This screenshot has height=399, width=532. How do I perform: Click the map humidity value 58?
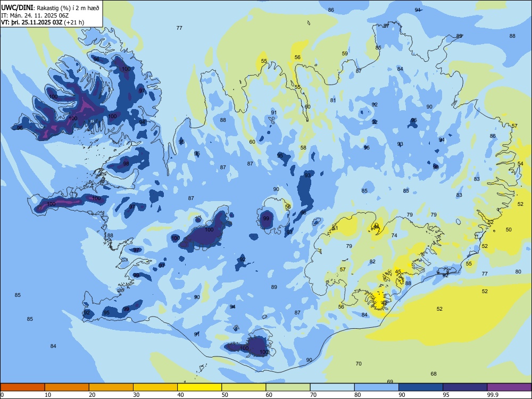[303, 147]
